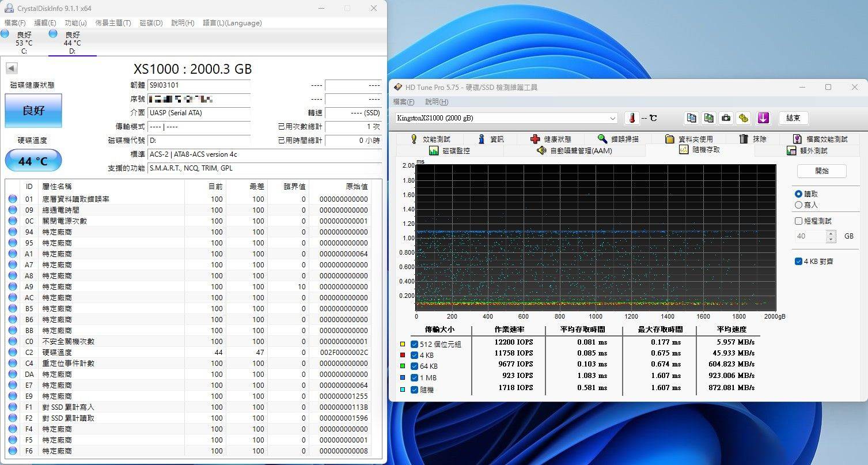The width and height of the screenshot is (868, 465).
Task: Click the yellow options tools icon
Action: point(744,118)
